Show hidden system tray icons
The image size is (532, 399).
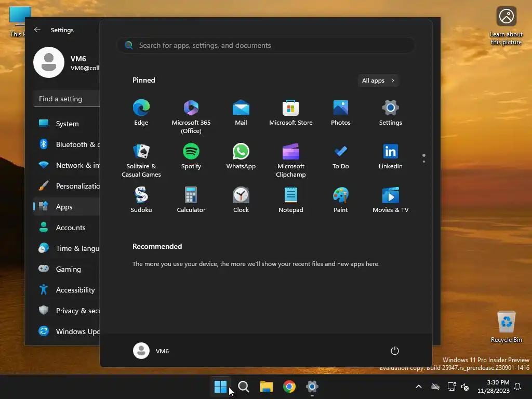tap(419, 387)
